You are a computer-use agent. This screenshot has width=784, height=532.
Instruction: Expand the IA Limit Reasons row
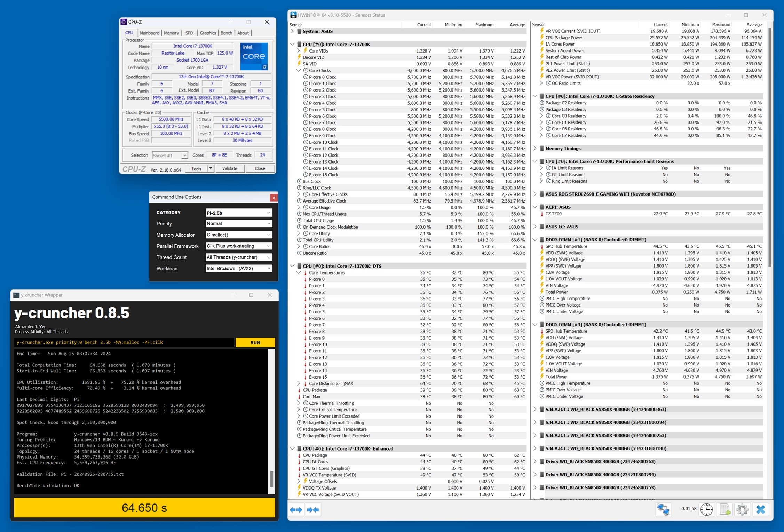[541, 168]
